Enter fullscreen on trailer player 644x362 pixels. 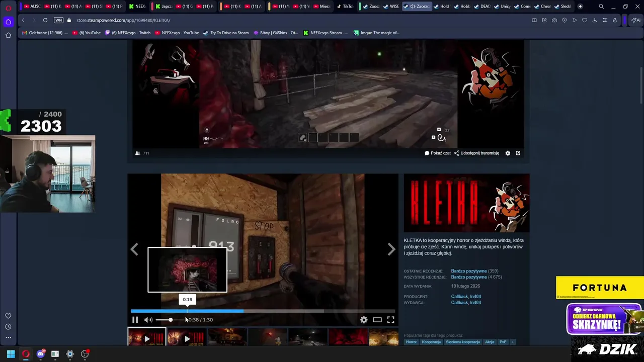[390, 320]
